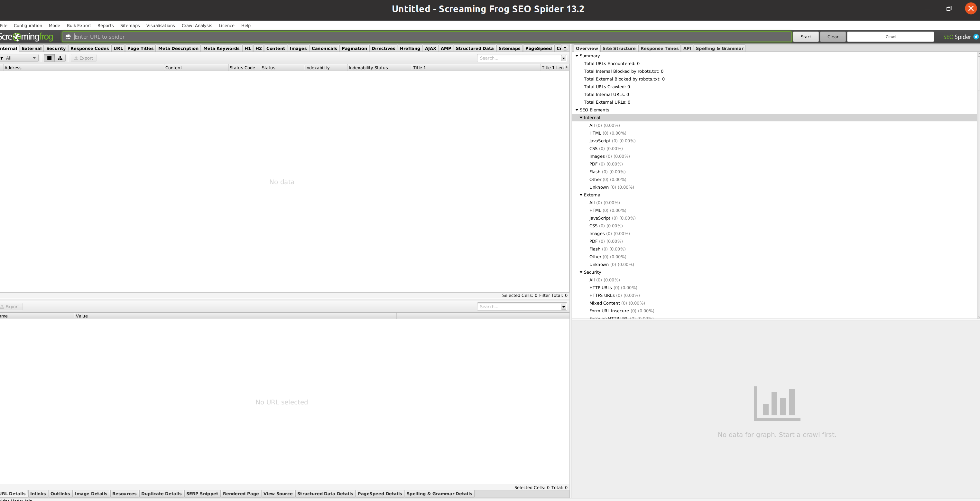Collapse SEO Elements tree section
980x501 pixels.
pyautogui.click(x=577, y=110)
